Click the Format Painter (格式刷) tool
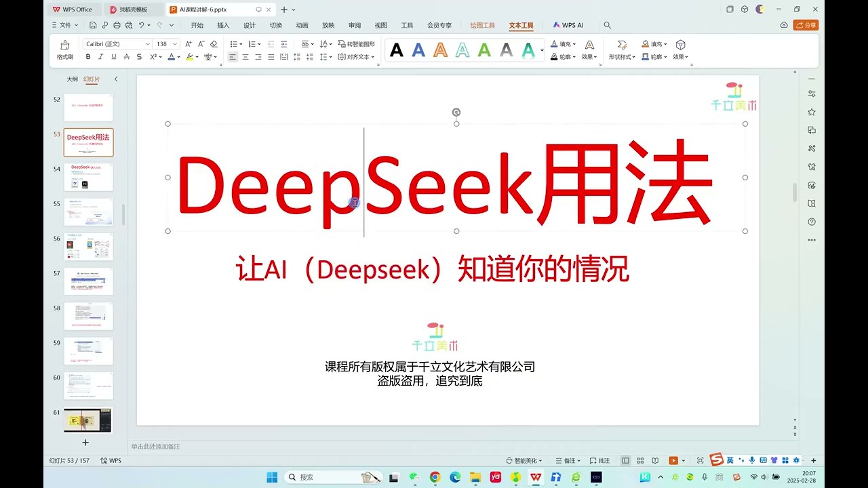Screen dimensions: 868x488 tap(65, 50)
